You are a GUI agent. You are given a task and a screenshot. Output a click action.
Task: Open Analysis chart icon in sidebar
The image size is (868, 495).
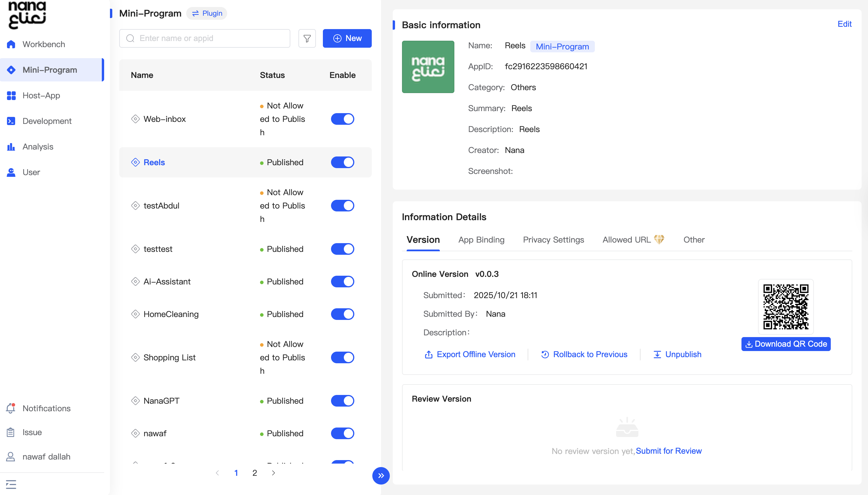click(11, 147)
